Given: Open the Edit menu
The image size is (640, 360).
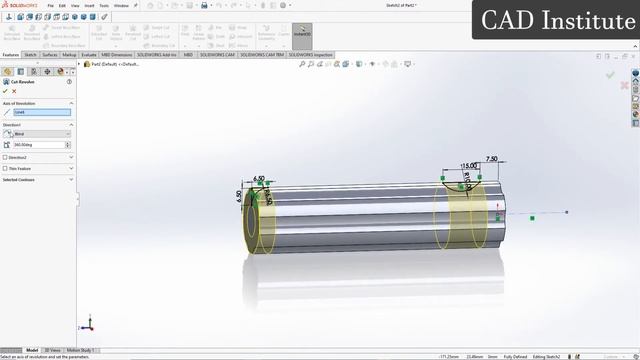Looking at the screenshot, I should coord(62,6).
